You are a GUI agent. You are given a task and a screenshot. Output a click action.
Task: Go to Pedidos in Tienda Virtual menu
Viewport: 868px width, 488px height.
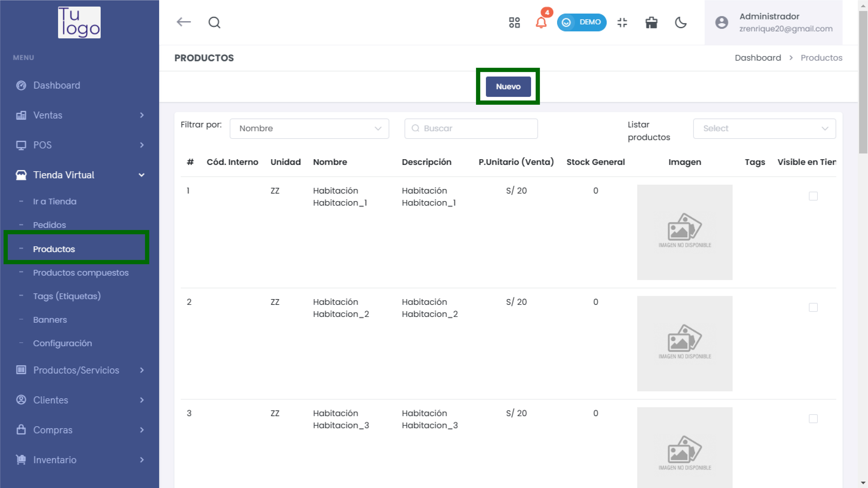click(50, 225)
